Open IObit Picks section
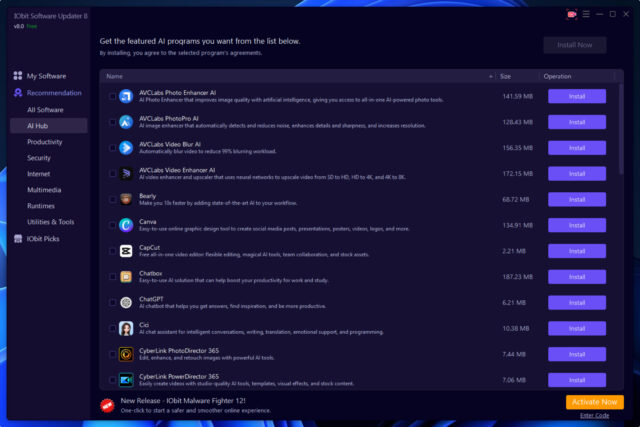The height and width of the screenshot is (427, 640). pos(43,239)
